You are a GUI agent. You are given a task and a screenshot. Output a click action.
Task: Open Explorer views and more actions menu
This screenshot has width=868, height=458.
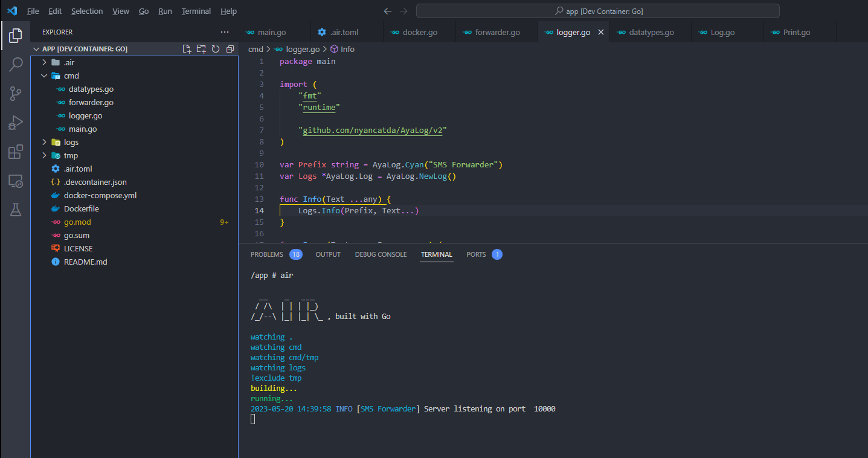225,32
